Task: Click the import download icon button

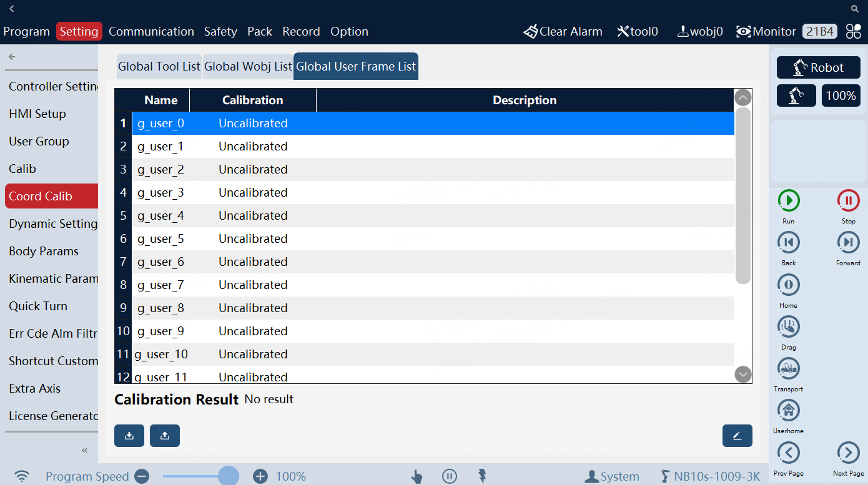Action: [x=129, y=436]
